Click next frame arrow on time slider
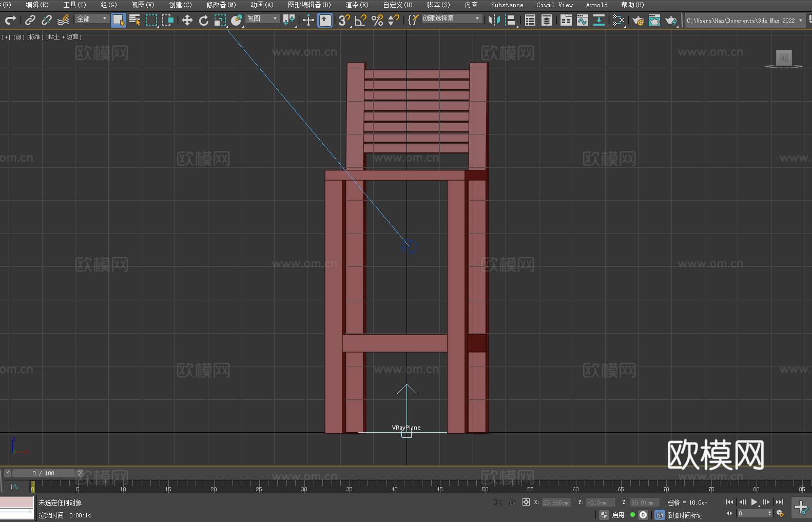Image resolution: width=812 pixels, height=522 pixels. (80, 473)
